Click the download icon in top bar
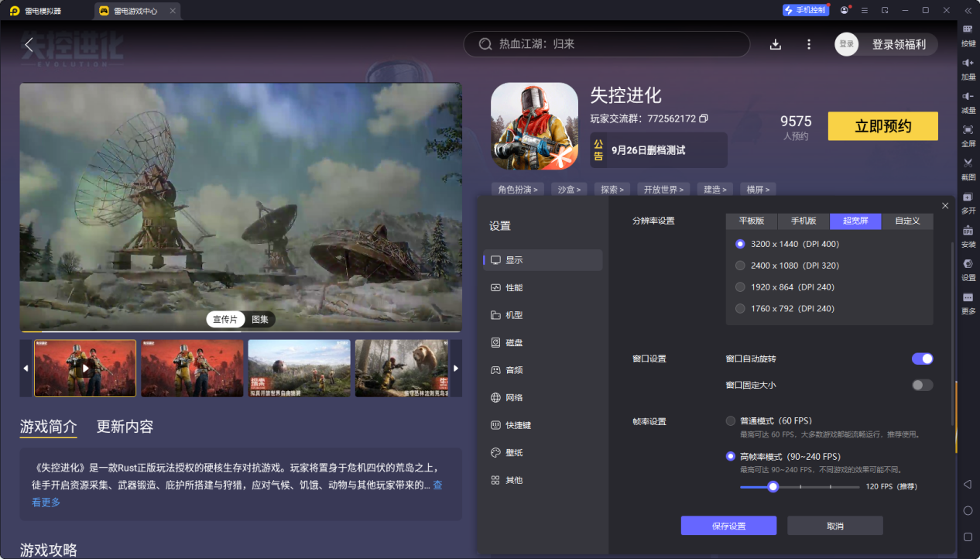 click(x=775, y=44)
